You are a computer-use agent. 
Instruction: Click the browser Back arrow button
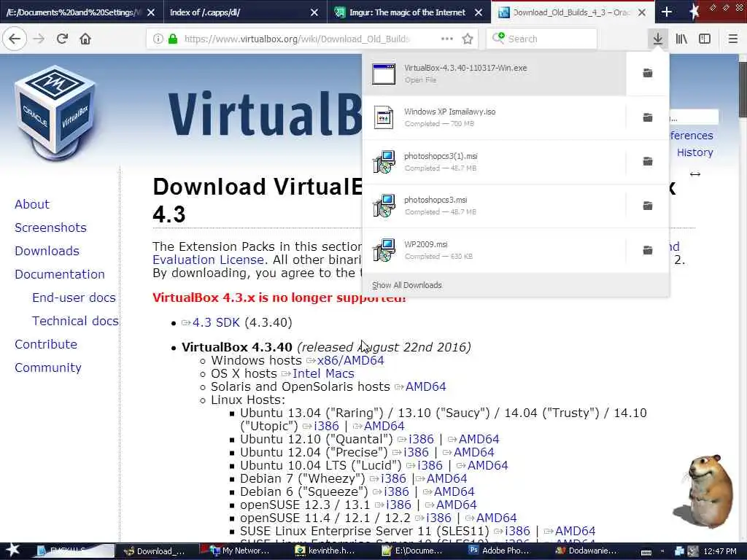(15, 39)
